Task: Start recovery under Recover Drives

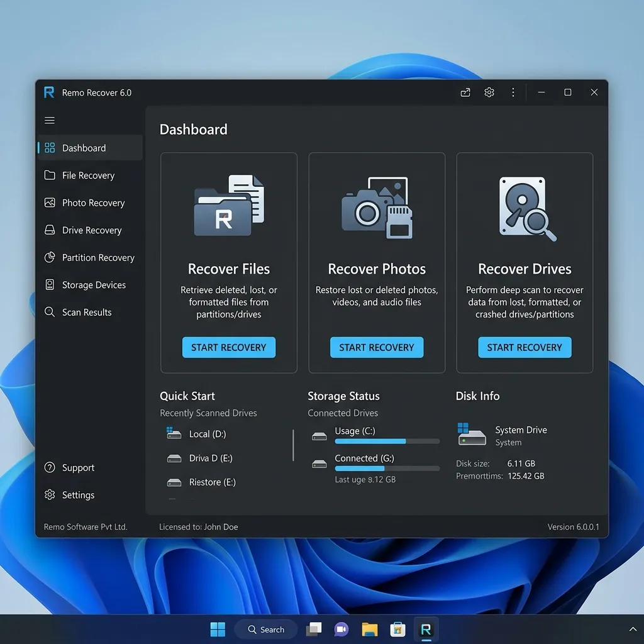Action: [x=525, y=347]
